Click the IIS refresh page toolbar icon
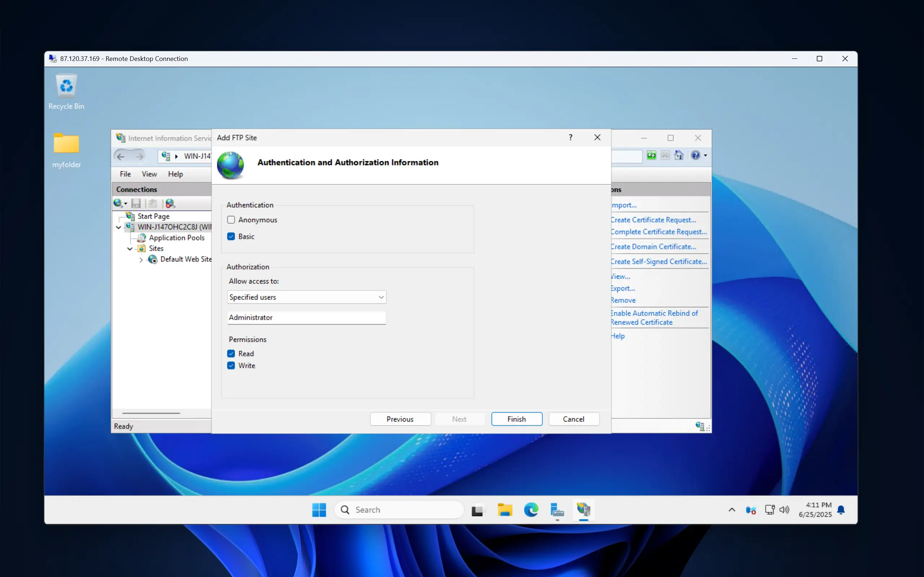 tap(651, 155)
